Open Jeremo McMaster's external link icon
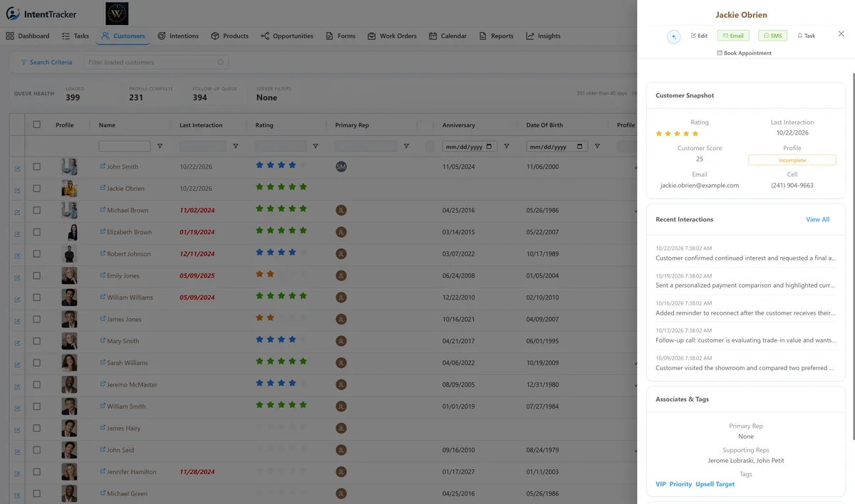The image size is (855, 504). pyautogui.click(x=103, y=384)
